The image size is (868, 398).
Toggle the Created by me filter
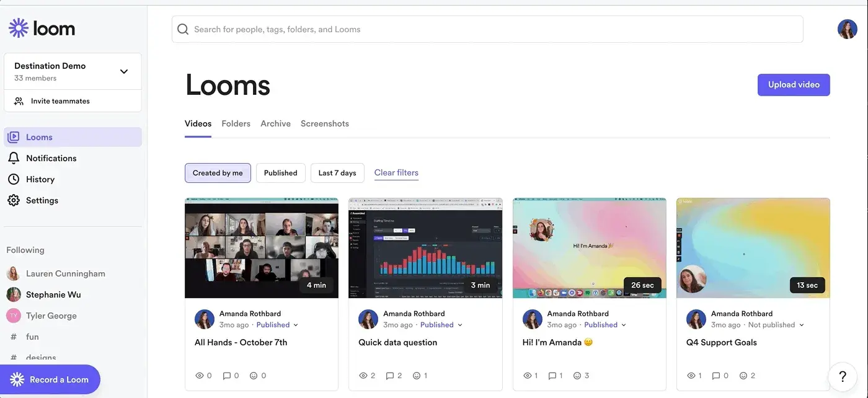coord(218,173)
